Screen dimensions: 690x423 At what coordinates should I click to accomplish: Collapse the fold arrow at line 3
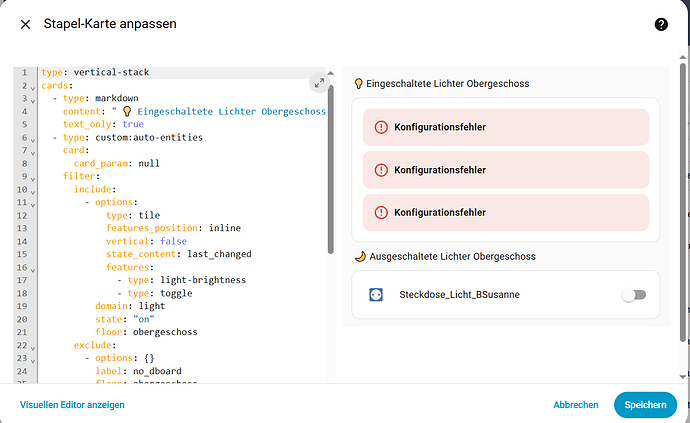coord(33,100)
